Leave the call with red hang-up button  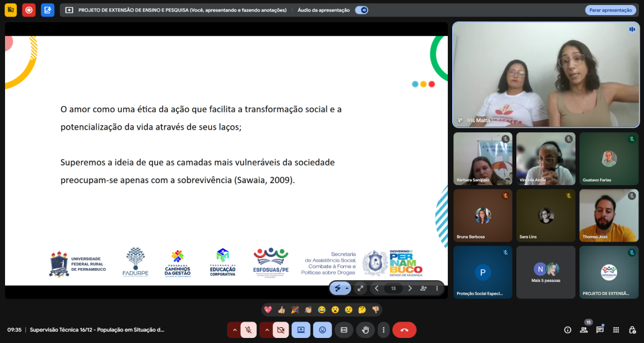coord(404,330)
